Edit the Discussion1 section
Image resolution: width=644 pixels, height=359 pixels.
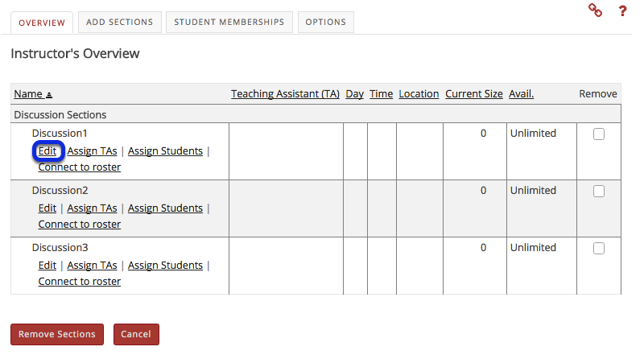tap(47, 151)
